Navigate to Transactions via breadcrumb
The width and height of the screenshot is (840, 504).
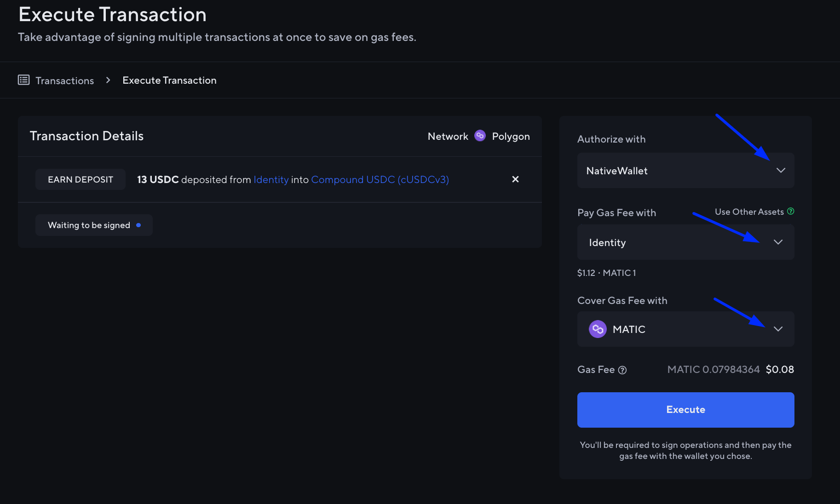pyautogui.click(x=64, y=80)
